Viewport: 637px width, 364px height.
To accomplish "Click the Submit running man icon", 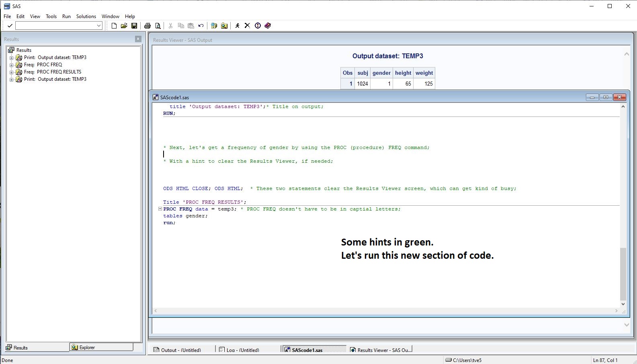I will (237, 26).
